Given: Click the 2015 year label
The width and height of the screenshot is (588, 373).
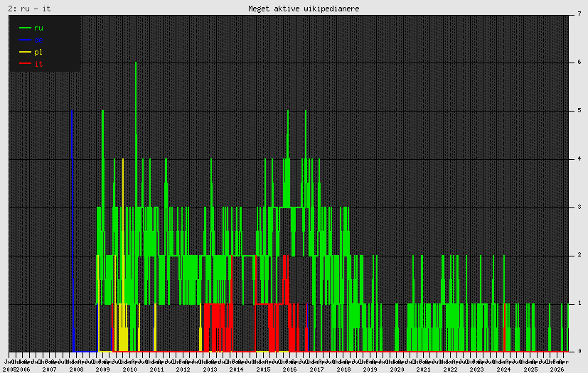Looking at the screenshot, I should (x=263, y=369).
